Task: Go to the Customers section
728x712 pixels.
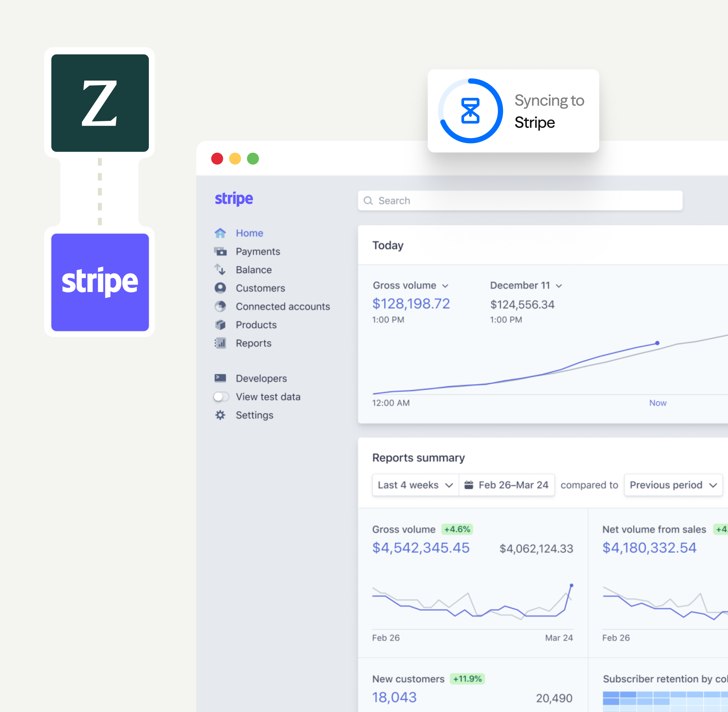Action: 260,288
